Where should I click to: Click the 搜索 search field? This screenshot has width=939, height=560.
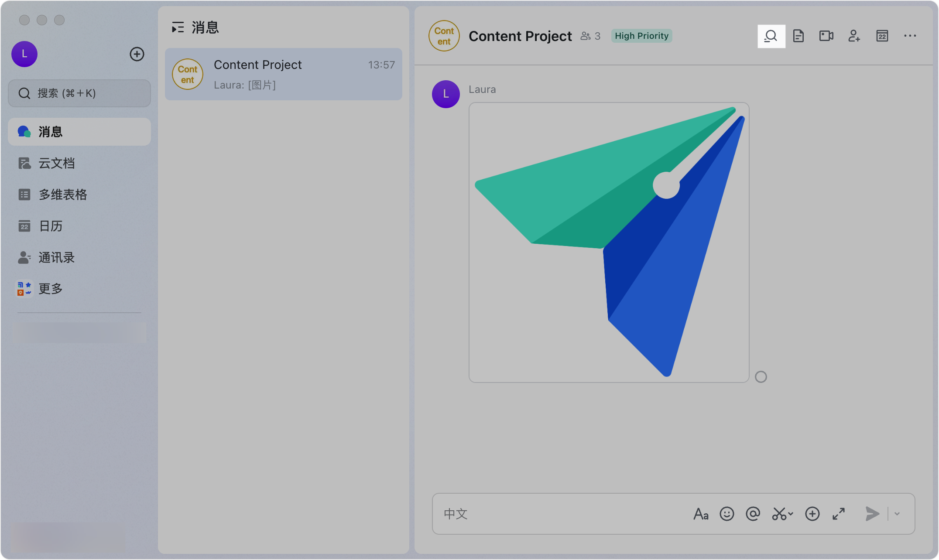click(x=79, y=93)
